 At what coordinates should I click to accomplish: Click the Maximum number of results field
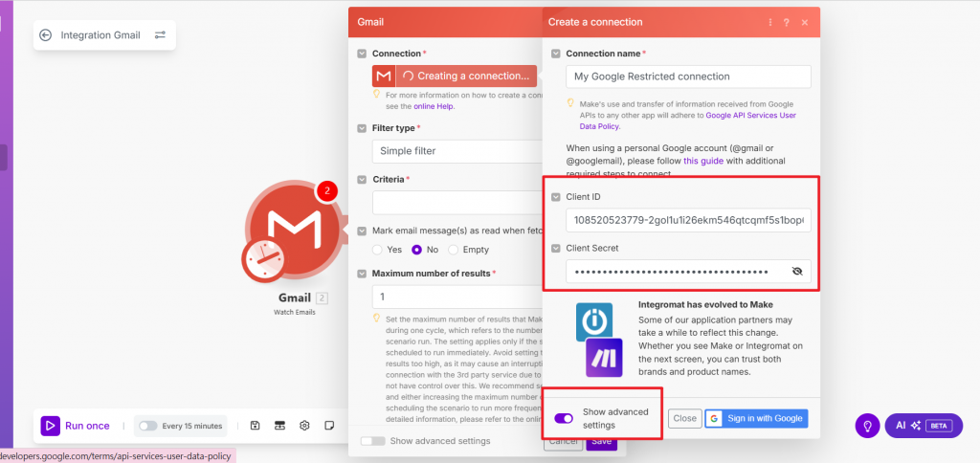pos(457,297)
